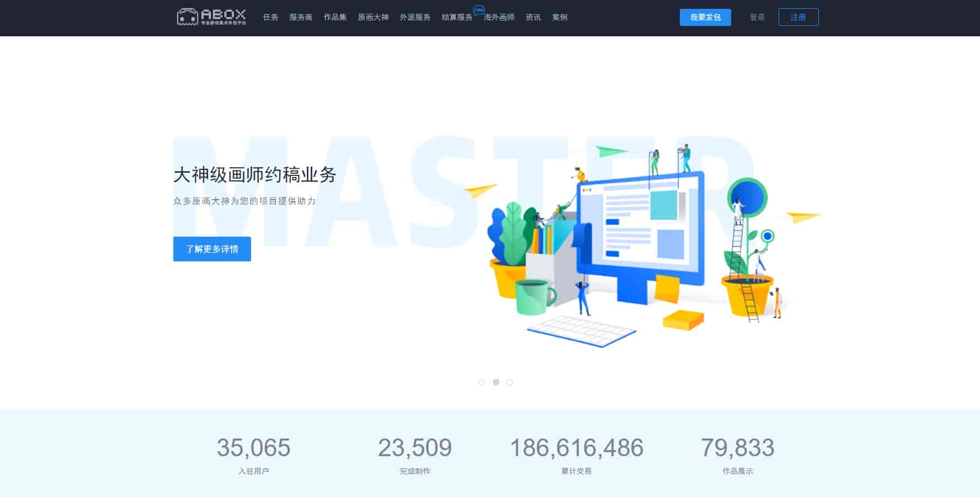
Task: Go to 服务商 page
Action: point(301,17)
